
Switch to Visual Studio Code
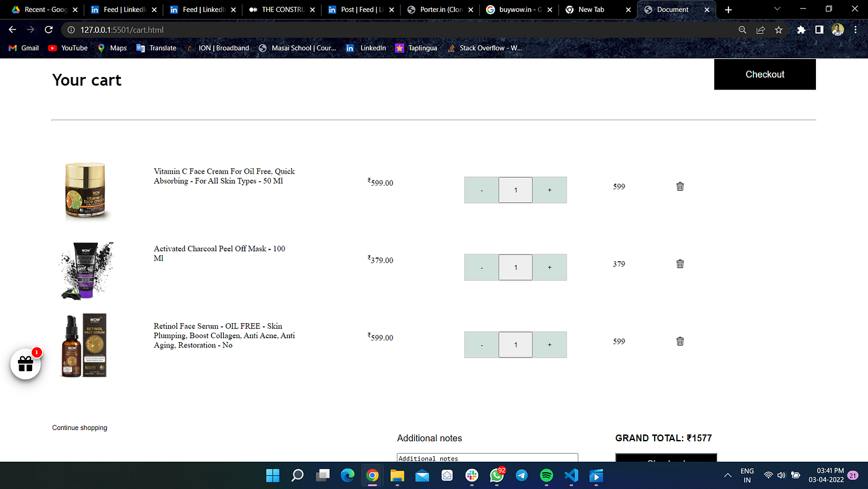click(x=571, y=476)
